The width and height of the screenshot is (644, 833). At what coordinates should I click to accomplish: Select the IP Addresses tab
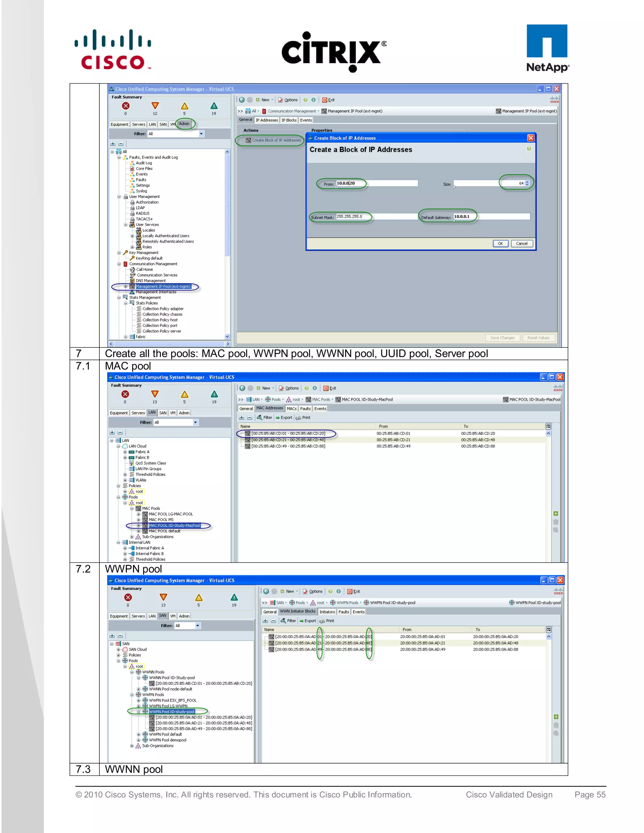pyautogui.click(x=267, y=120)
